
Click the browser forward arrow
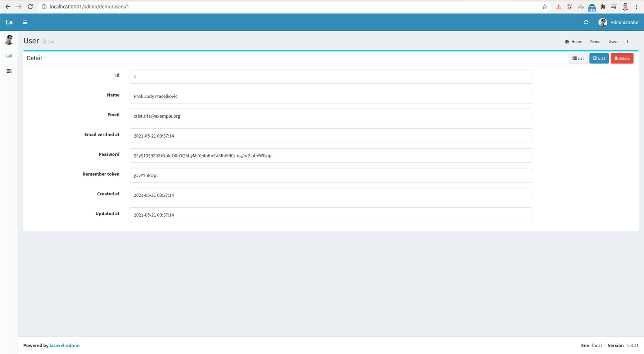[x=19, y=7]
